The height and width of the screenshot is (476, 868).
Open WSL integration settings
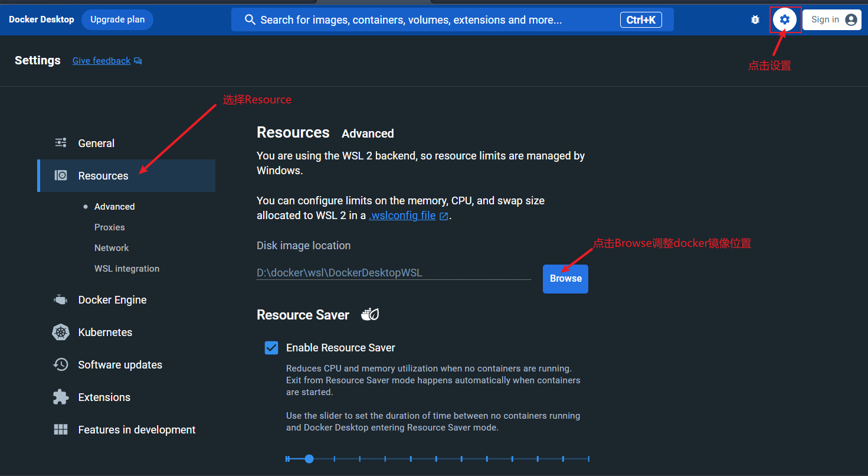(x=127, y=269)
